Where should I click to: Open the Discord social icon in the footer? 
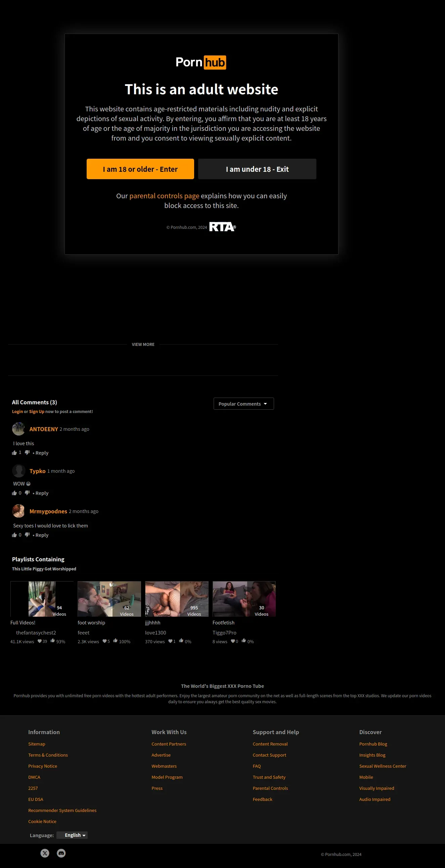pyautogui.click(x=61, y=853)
